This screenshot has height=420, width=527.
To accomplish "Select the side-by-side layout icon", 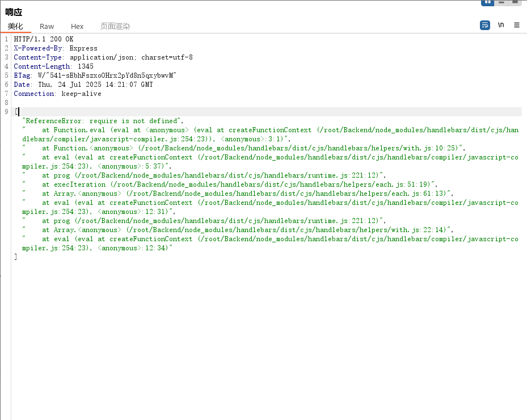I will tap(487, 2).
